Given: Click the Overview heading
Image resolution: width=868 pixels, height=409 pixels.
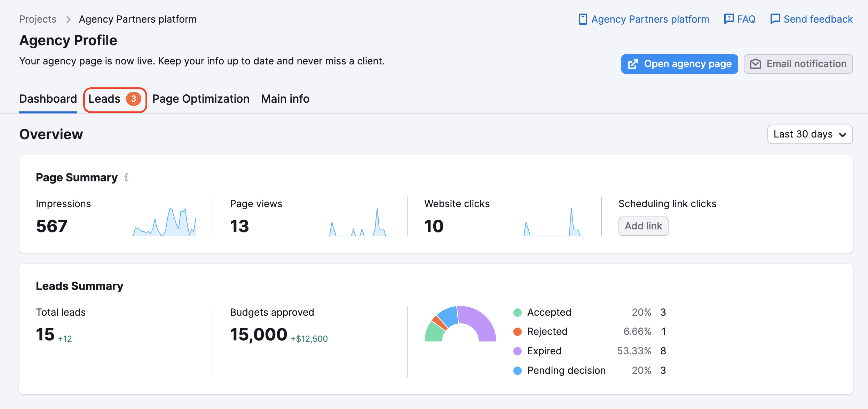Looking at the screenshot, I should tap(51, 134).
